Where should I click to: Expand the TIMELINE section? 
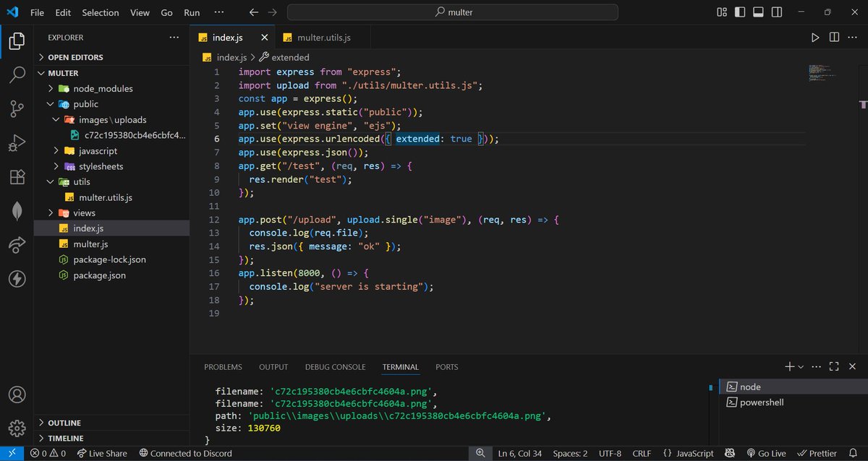[x=111, y=438]
